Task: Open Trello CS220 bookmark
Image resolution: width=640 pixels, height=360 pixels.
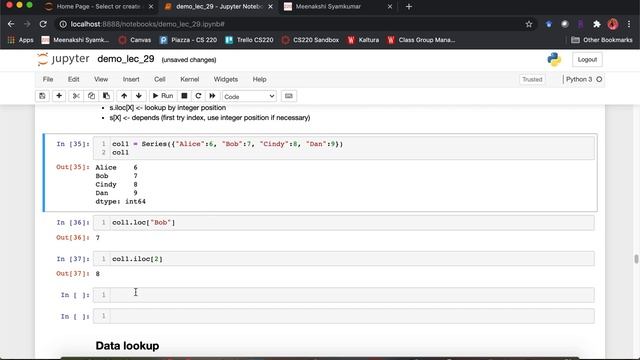Action: click(x=249, y=40)
